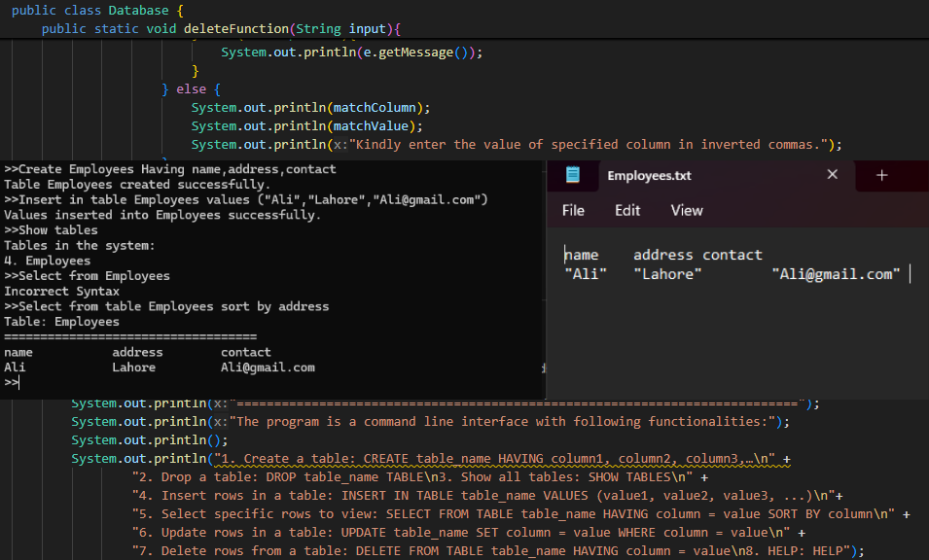The width and height of the screenshot is (929, 560).
Task: Click the "} else {" code line
Action: click(x=192, y=89)
